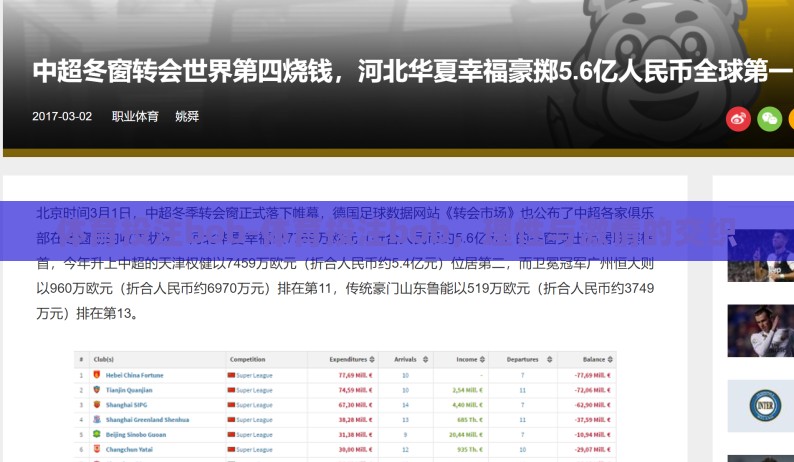
Task: Open the Shanghai Greenland Shenhua club link
Action: coord(147,419)
